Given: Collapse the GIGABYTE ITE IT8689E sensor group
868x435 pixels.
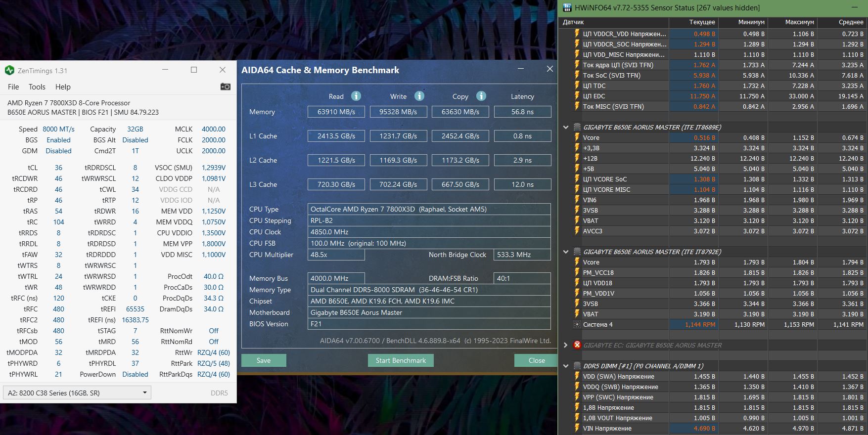Looking at the screenshot, I should (566, 127).
